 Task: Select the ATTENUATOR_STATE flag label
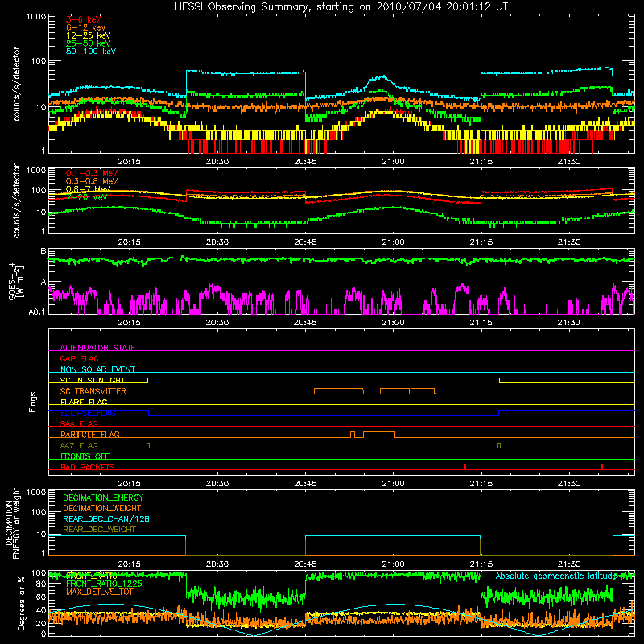(97, 348)
